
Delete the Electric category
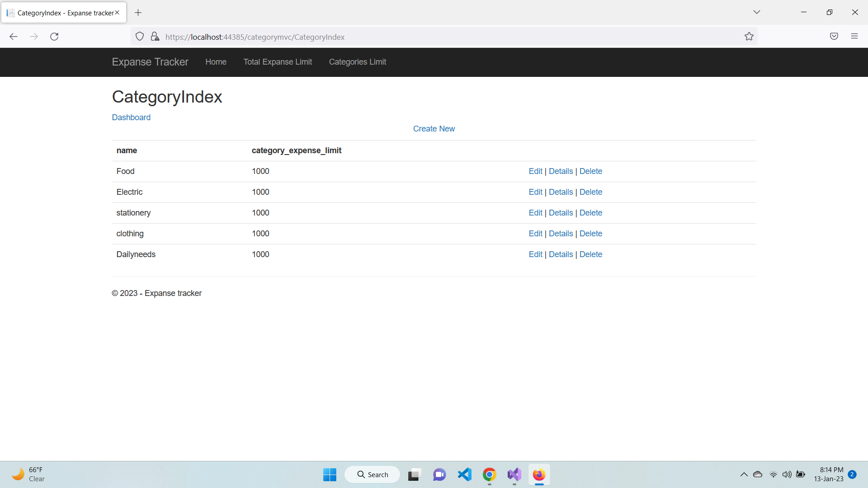(590, 192)
